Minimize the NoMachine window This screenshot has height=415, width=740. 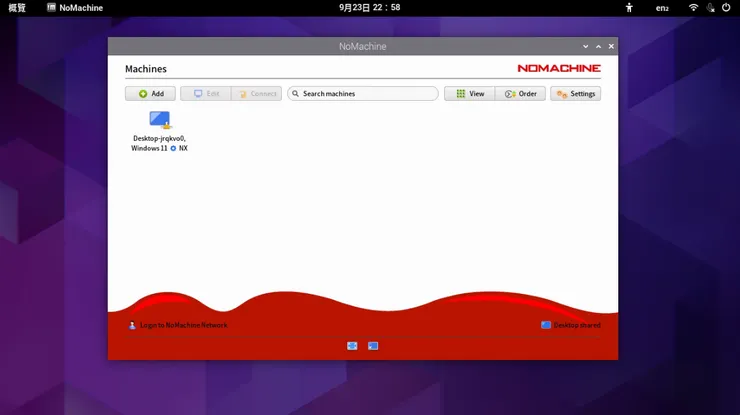coord(585,46)
